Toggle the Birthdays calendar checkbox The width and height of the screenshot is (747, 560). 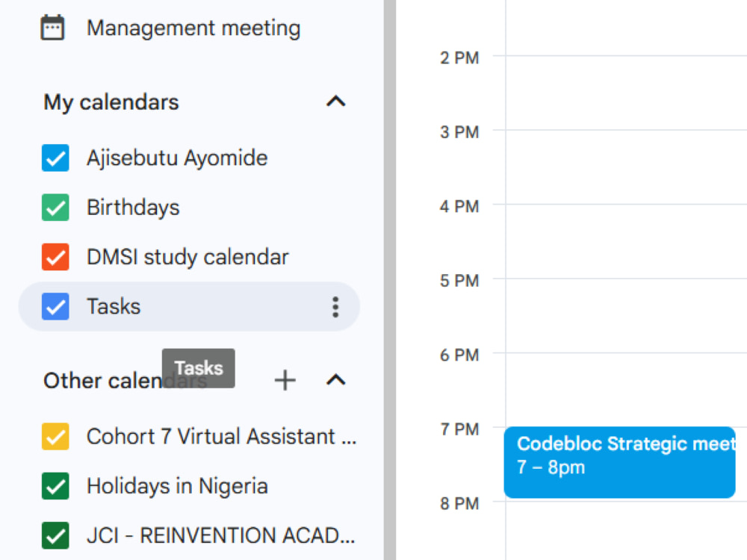click(x=55, y=207)
